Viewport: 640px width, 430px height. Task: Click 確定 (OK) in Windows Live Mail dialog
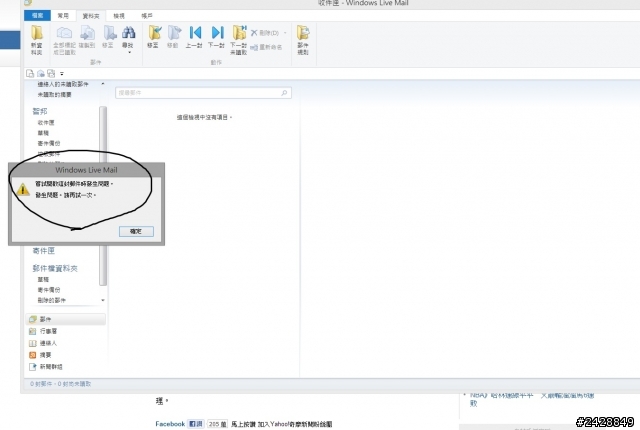(x=136, y=231)
